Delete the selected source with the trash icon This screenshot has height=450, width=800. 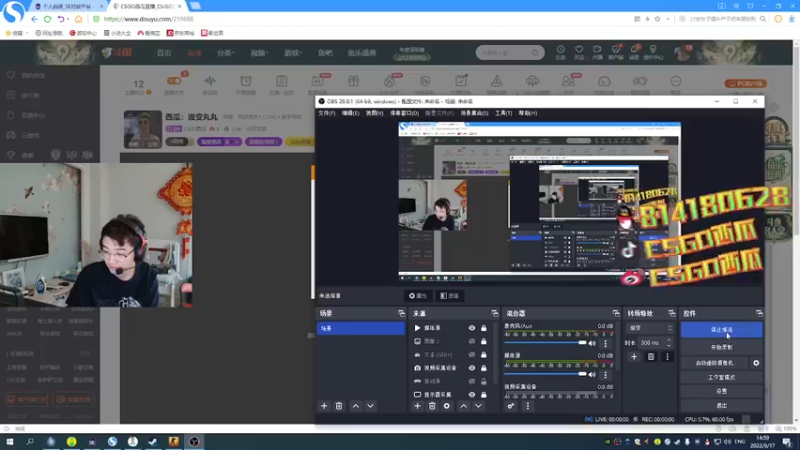click(432, 406)
